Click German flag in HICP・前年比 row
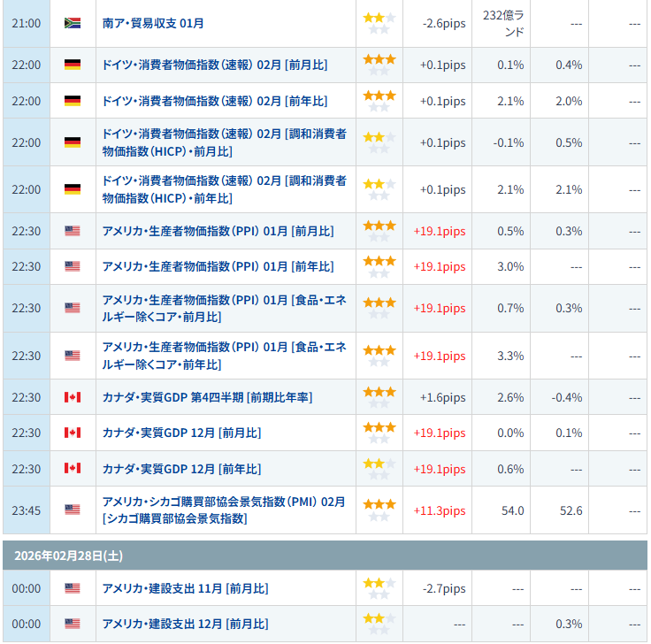The width and height of the screenshot is (651, 644). coord(73,189)
